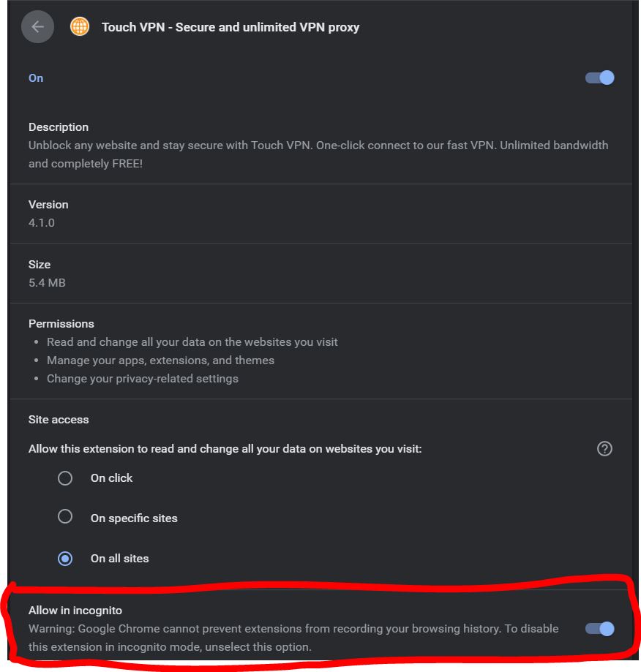Viewport: 641px width, 672px height.
Task: Click the On status label
Action: click(35, 78)
